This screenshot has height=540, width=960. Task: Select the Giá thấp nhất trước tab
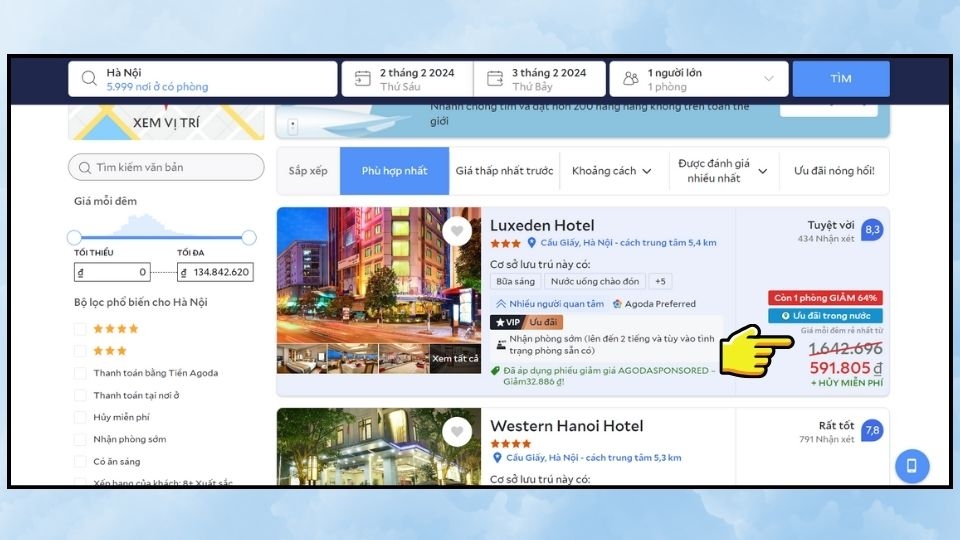coord(504,171)
